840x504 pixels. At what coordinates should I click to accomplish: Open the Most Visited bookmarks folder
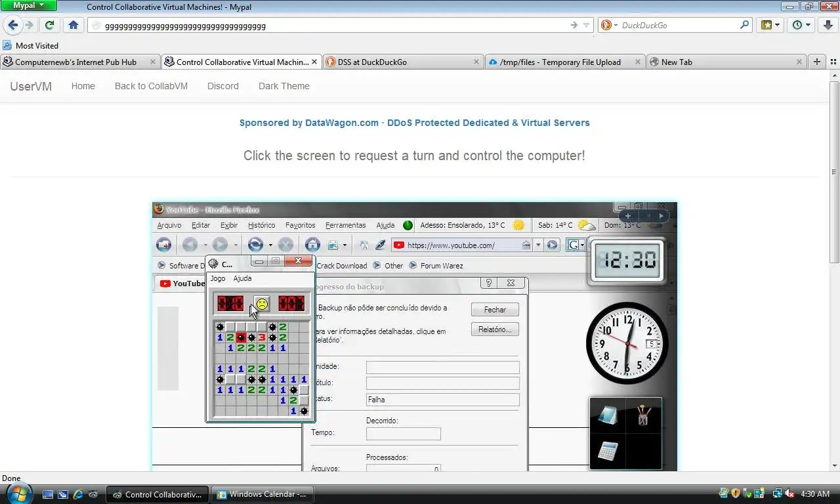coord(31,45)
